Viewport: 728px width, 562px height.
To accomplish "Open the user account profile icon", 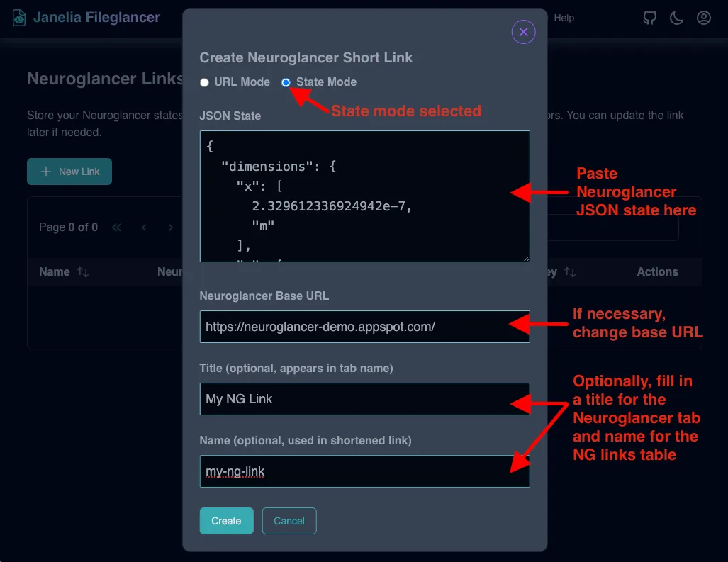I will click(x=703, y=18).
